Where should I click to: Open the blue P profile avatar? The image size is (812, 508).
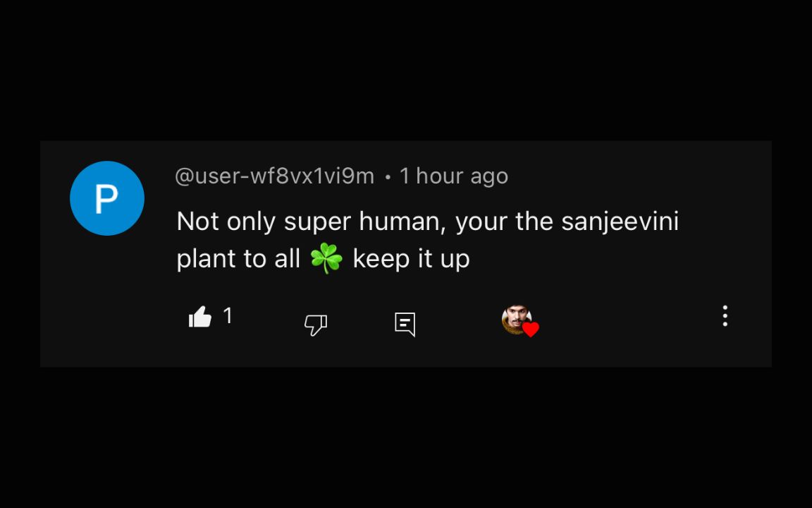click(107, 198)
